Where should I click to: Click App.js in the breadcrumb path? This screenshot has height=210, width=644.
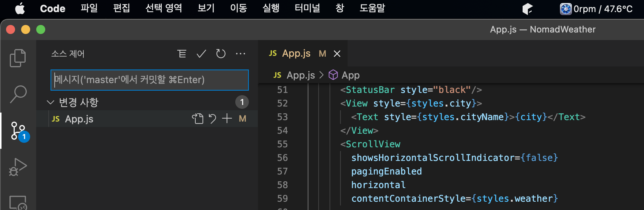301,75
